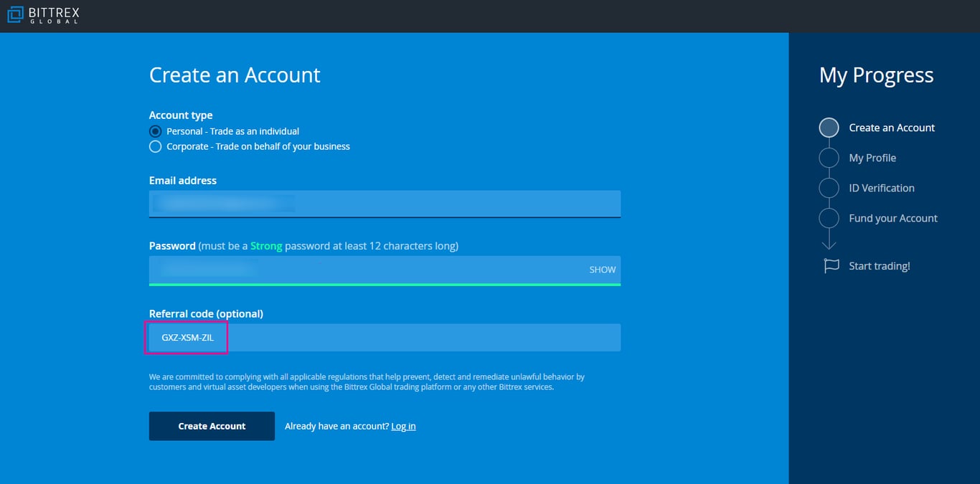Click the filled Personal account step indicator
980x484 pixels.
155,131
